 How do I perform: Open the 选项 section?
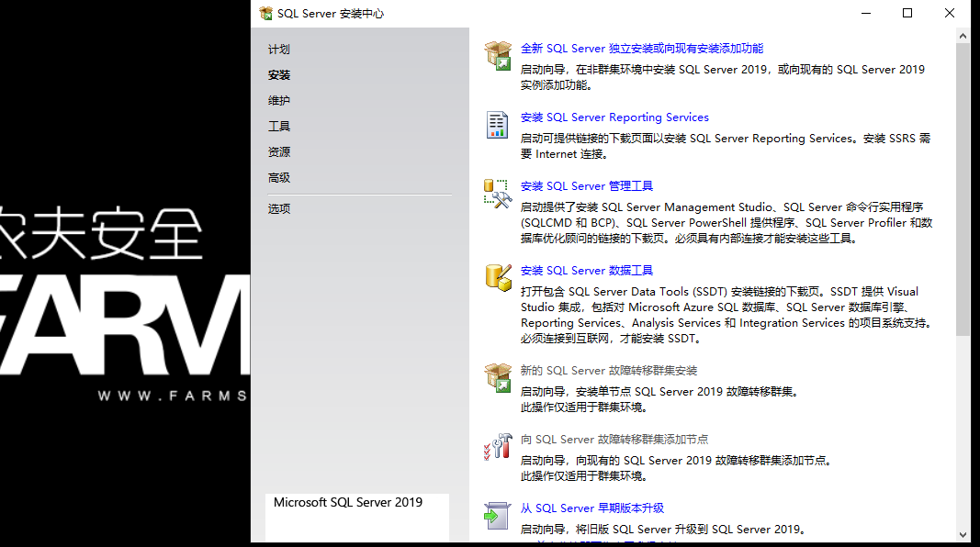(278, 208)
